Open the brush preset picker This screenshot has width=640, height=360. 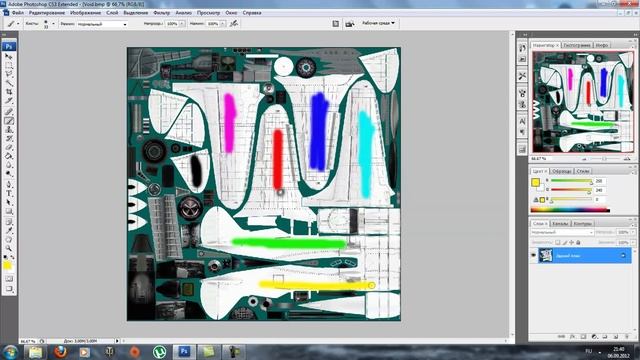point(53,24)
